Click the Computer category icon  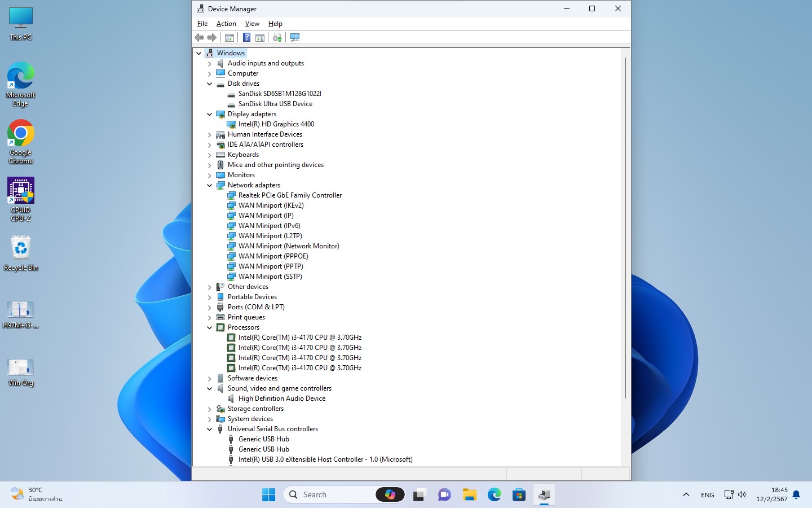point(220,73)
